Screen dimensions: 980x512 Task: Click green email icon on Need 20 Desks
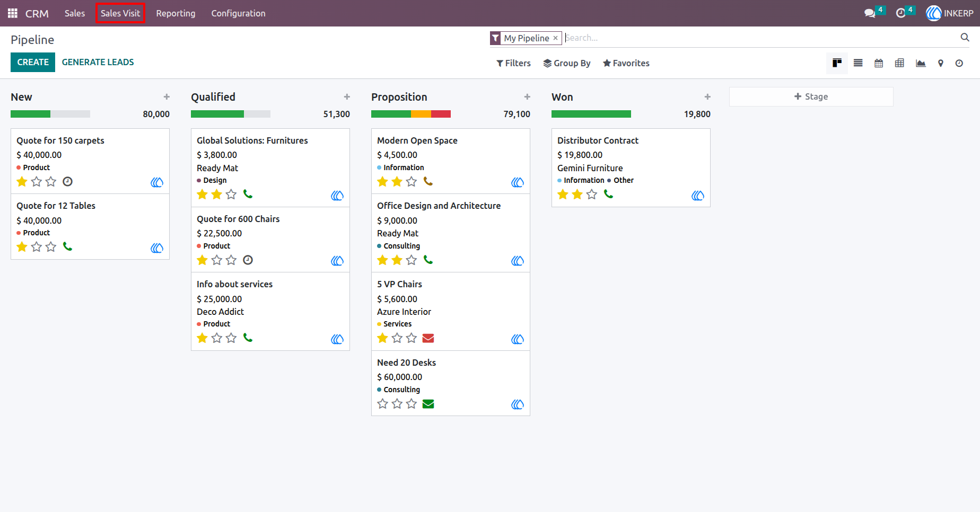tap(428, 404)
